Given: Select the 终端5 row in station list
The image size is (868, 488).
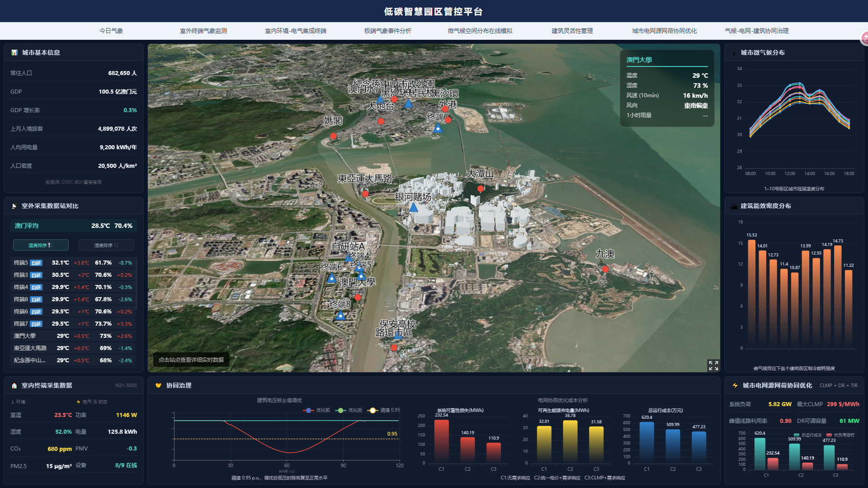Looking at the screenshot, I should [73, 263].
